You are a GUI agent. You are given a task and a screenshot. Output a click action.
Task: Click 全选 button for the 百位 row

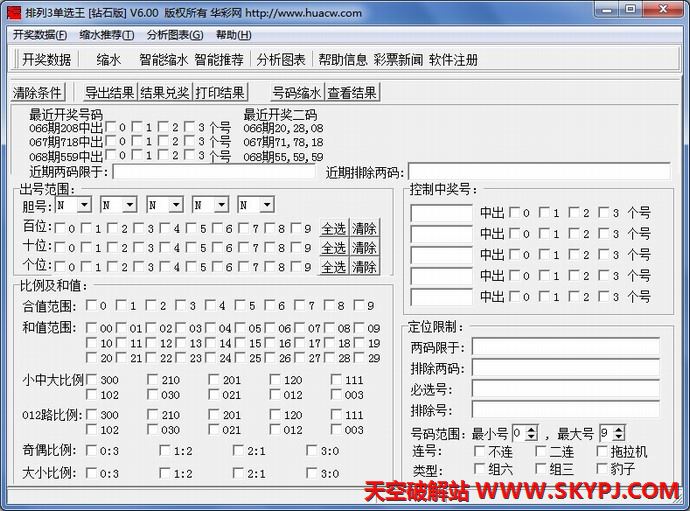pos(333,228)
